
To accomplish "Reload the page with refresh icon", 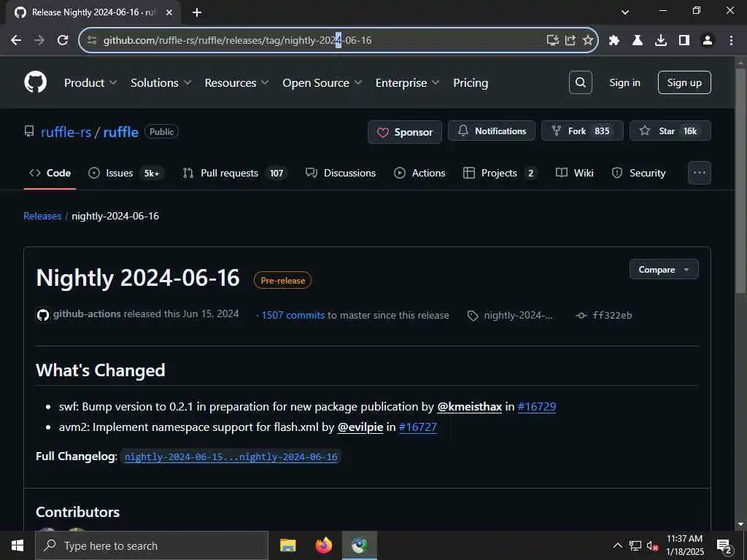I will coord(63,40).
